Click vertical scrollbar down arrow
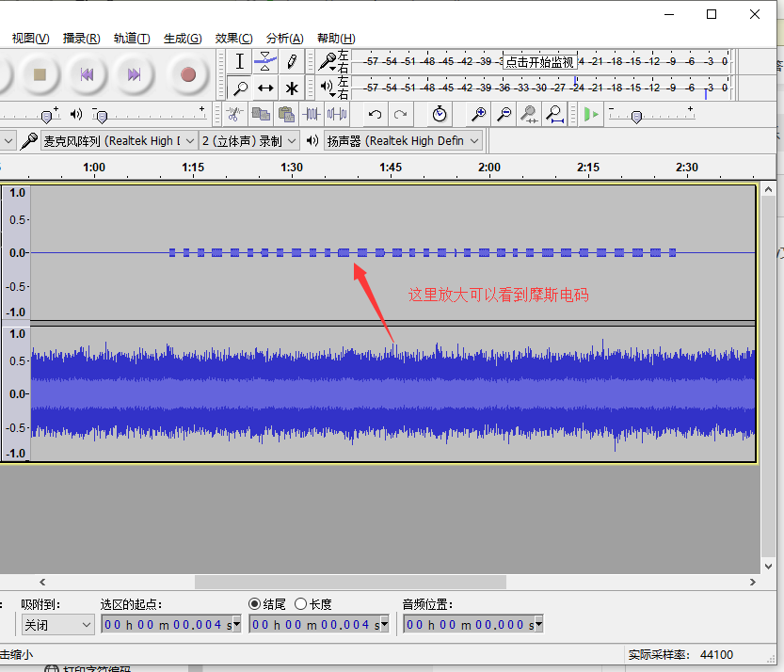784x672 pixels. pos(769,567)
